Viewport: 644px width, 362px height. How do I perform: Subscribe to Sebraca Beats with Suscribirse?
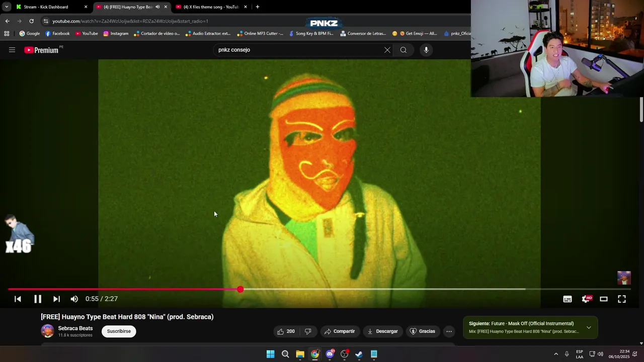click(119, 331)
